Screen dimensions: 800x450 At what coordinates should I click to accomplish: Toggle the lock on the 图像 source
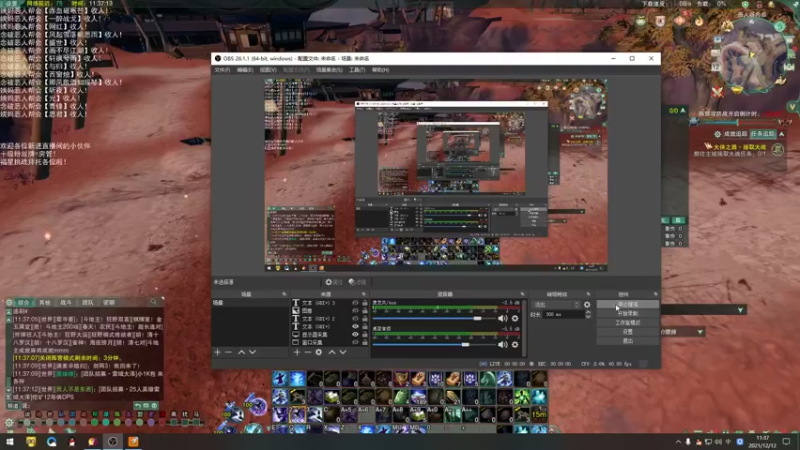click(x=365, y=310)
